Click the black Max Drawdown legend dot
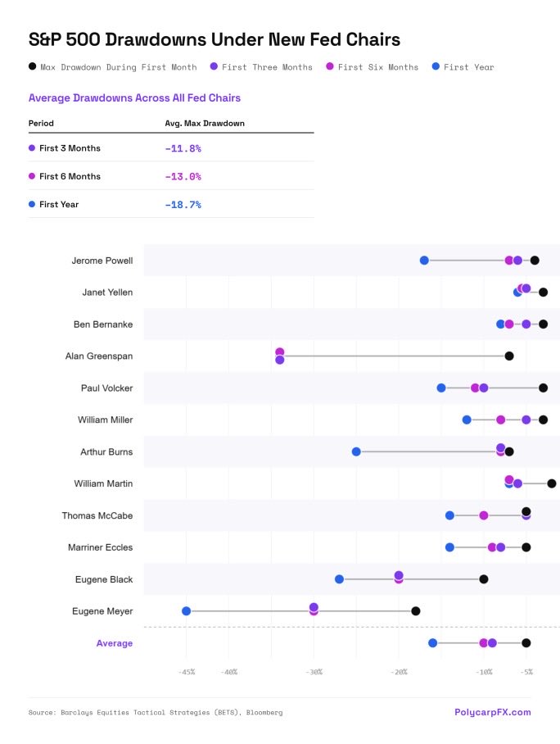 point(32,67)
